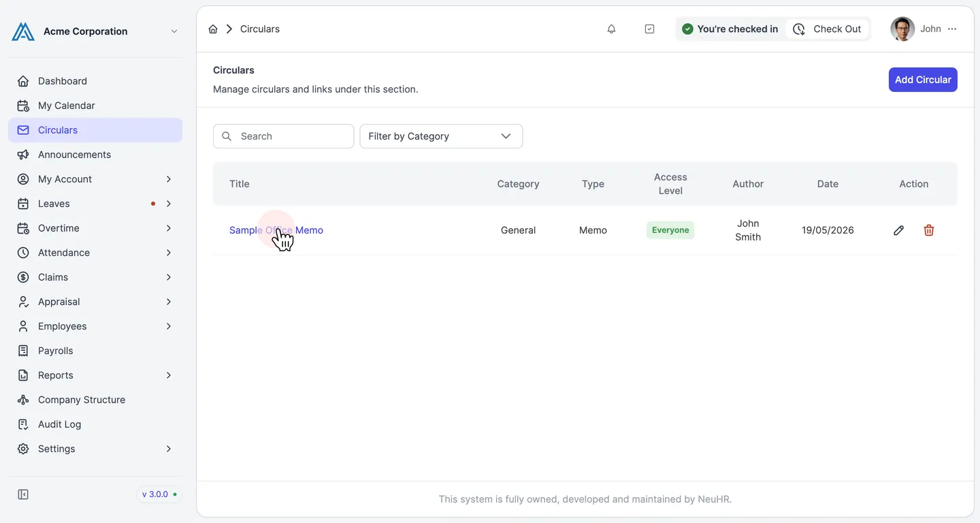Click the My Calendar sidebar icon
980x523 pixels.
click(23, 106)
